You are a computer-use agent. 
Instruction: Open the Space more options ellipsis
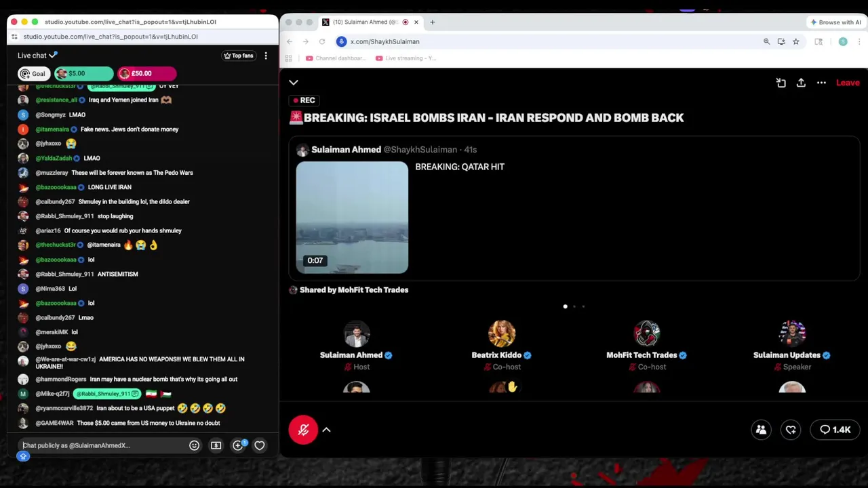click(821, 83)
